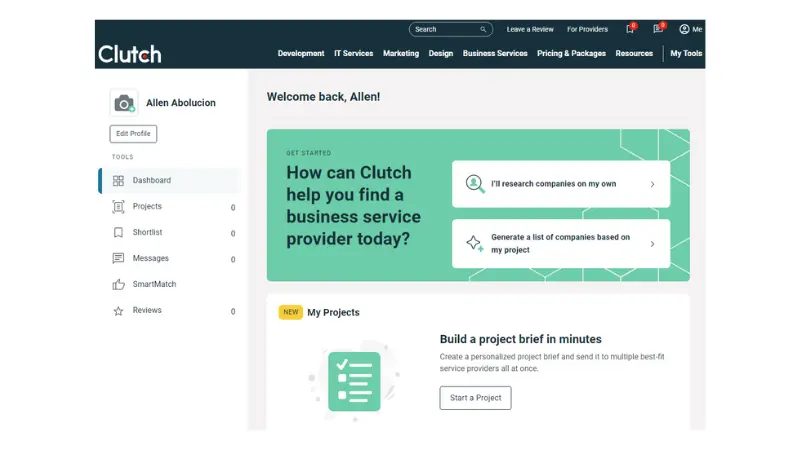Click the My Projects heading
This screenshot has width=800, height=450.
pos(333,312)
